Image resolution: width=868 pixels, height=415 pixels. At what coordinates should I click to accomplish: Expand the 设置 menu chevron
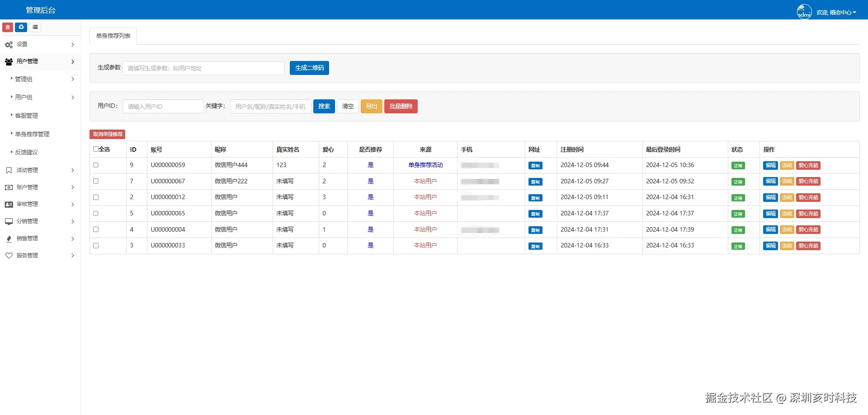click(73, 45)
